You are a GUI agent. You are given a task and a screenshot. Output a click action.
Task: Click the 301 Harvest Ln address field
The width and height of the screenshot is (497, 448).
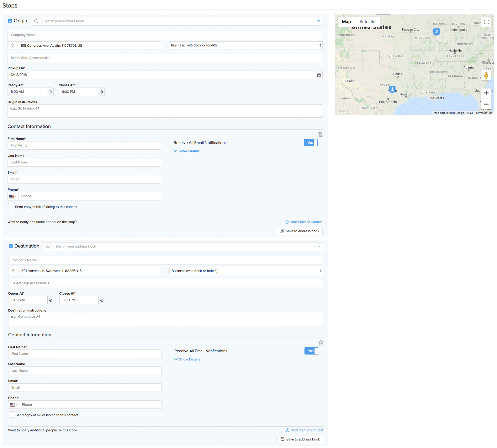[x=90, y=271]
